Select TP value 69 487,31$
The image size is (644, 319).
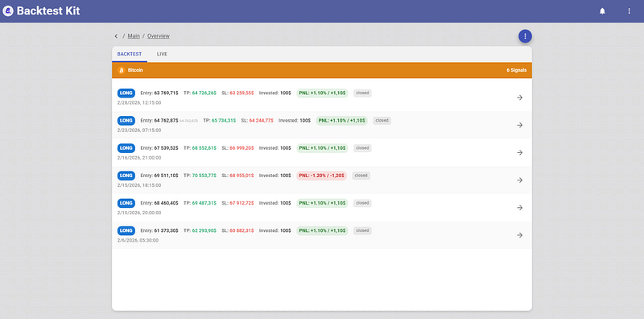click(x=204, y=203)
